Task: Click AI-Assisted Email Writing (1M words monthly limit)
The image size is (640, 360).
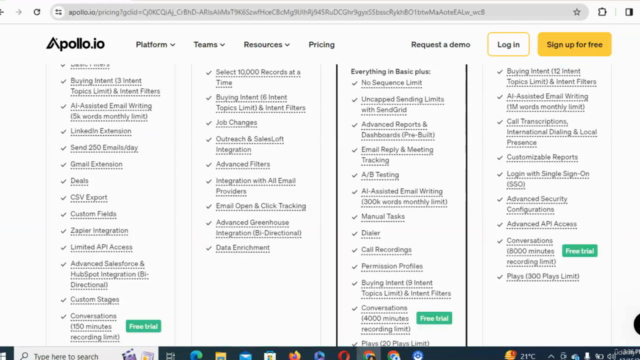Action: click(547, 102)
